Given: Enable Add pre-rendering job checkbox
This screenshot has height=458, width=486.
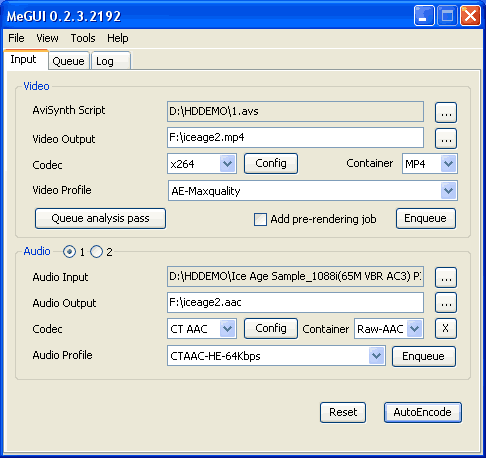Looking at the screenshot, I should point(260,219).
